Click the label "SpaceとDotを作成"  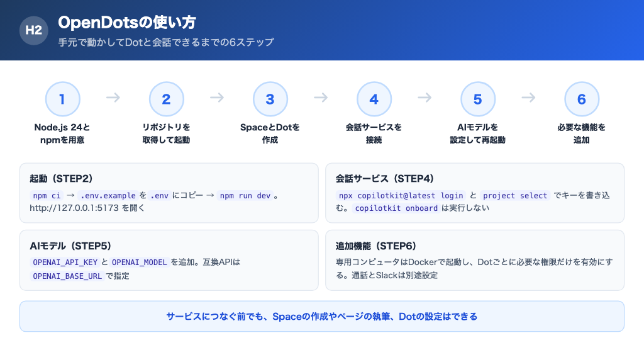point(270,133)
